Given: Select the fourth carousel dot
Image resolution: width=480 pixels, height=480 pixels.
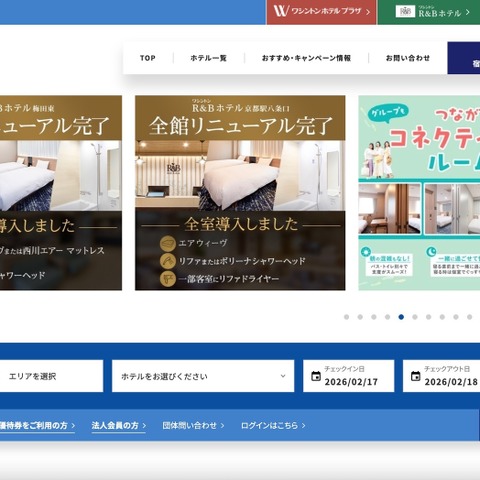Looking at the screenshot, I should point(388,317).
